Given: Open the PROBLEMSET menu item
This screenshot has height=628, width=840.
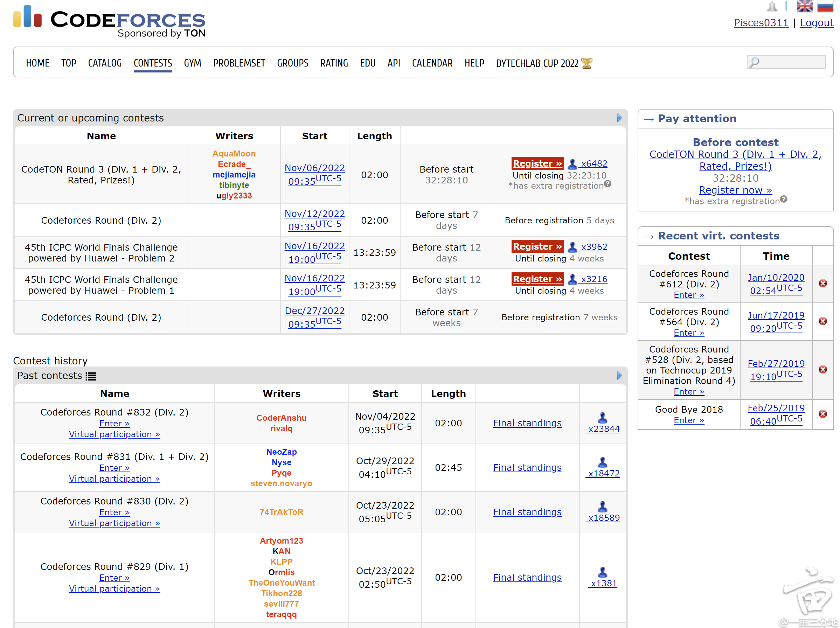Looking at the screenshot, I should click(x=239, y=63).
